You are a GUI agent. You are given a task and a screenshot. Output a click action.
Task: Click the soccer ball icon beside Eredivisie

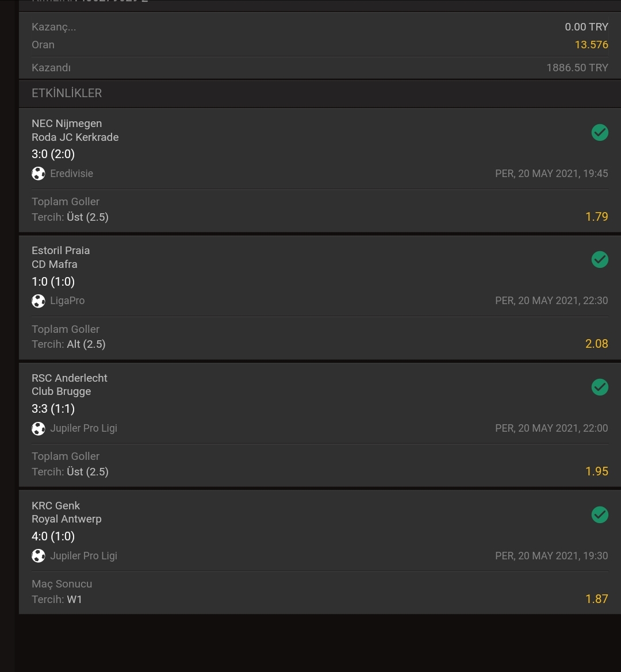click(38, 174)
